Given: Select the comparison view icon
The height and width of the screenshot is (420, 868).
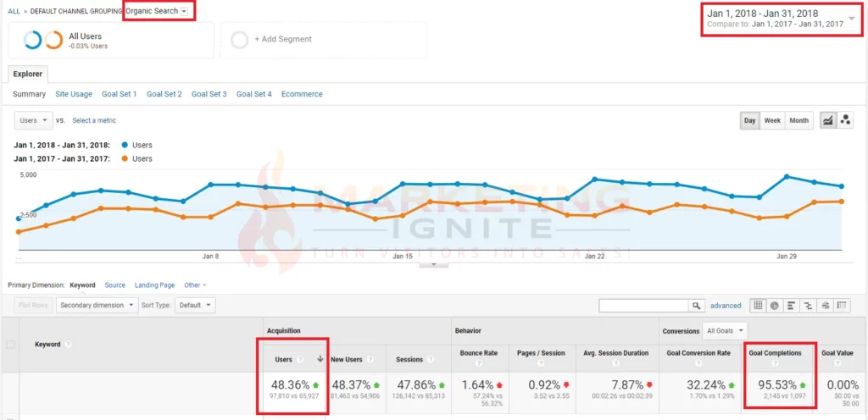Looking at the screenshot, I should [808, 305].
